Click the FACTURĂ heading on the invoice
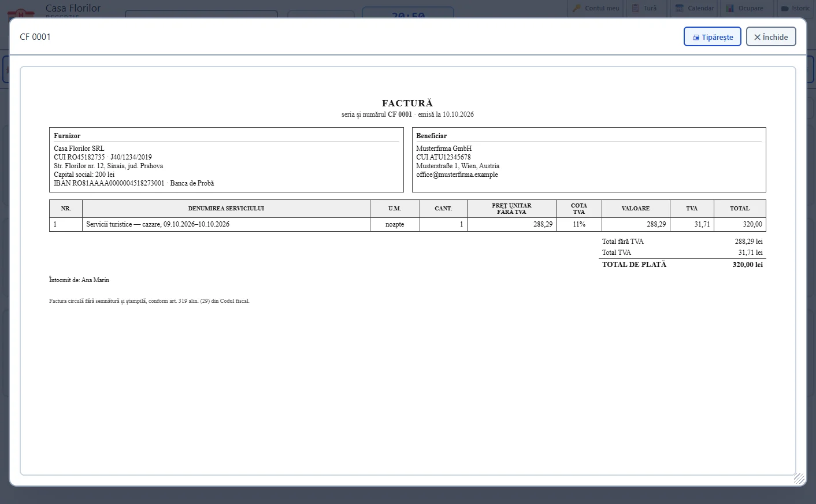 pos(407,103)
